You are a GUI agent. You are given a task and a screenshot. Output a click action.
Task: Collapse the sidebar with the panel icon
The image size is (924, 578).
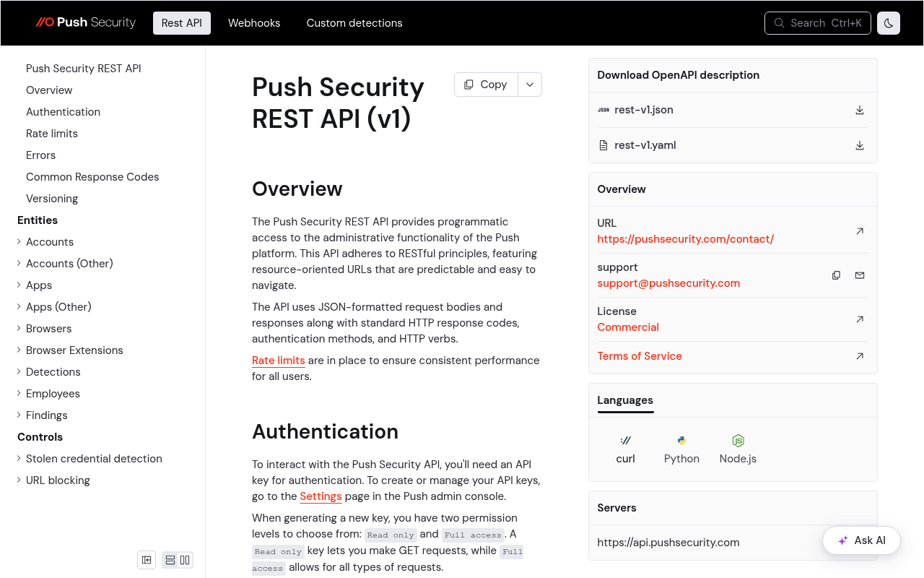(x=147, y=560)
